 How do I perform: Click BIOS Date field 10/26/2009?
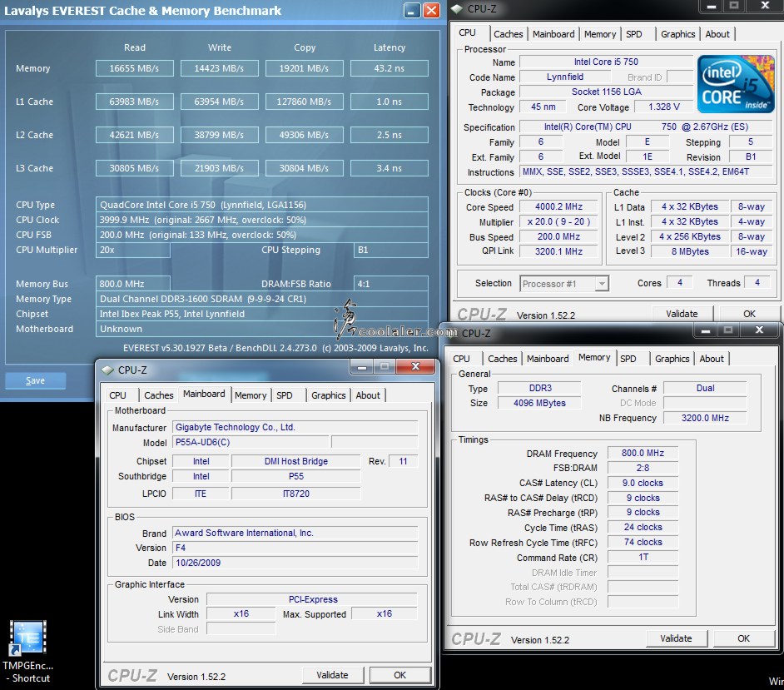tap(295, 563)
